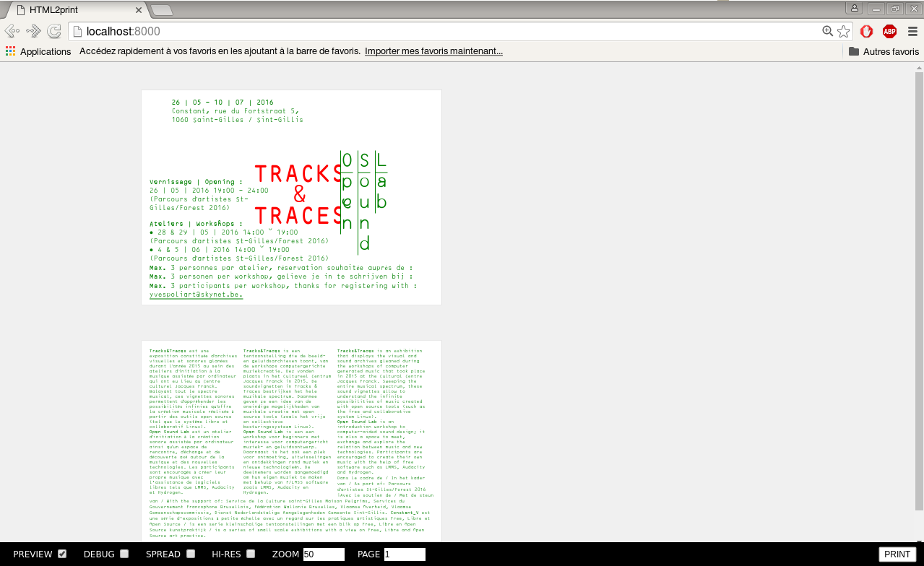Click the user profile icon in title bar
Screen dimensions: 924x566
pos(855,9)
